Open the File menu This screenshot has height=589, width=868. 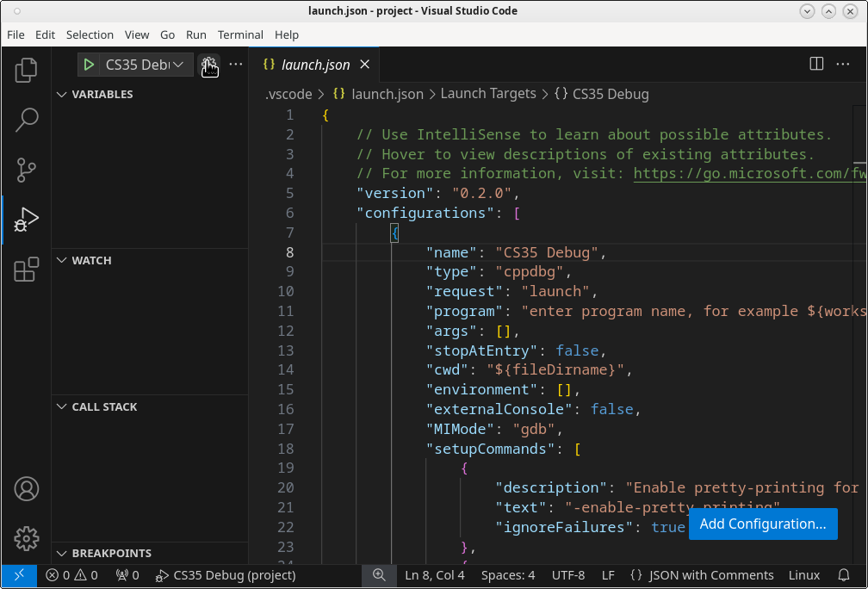(15, 34)
